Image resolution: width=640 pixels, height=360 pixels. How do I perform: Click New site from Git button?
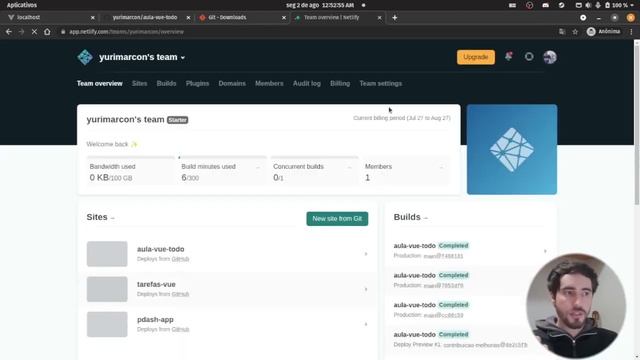[x=337, y=218]
